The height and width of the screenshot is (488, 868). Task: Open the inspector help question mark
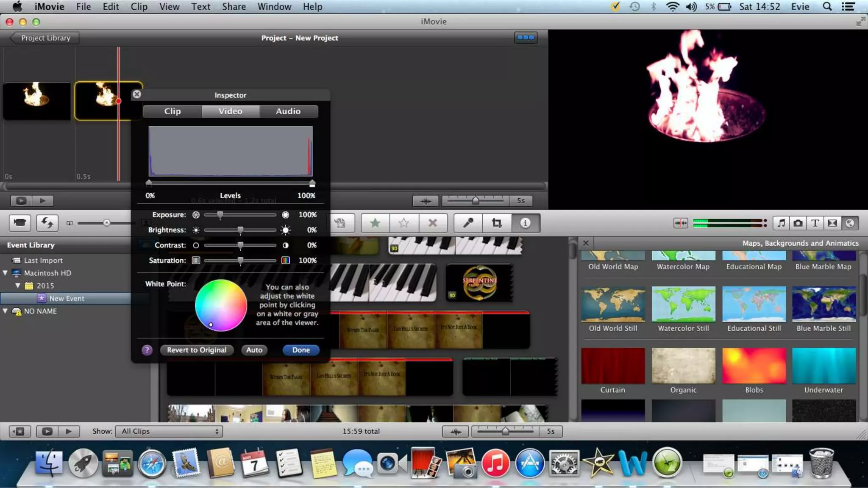coord(147,350)
